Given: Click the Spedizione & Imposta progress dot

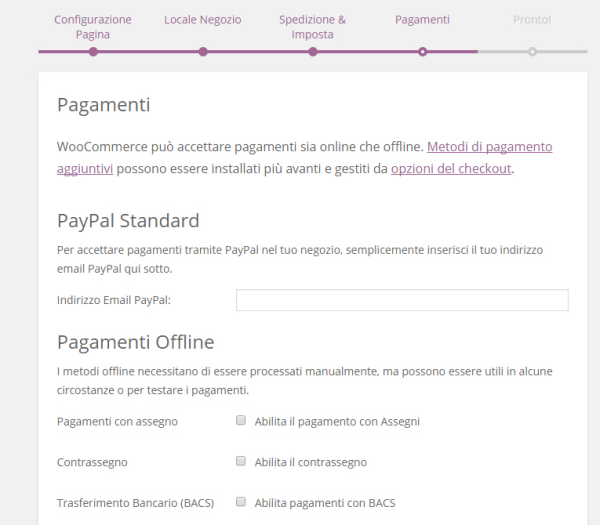Looking at the screenshot, I should 313,52.
